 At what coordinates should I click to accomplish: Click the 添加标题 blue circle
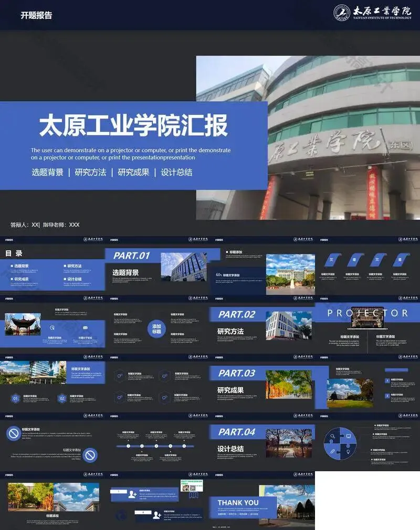tap(156, 329)
